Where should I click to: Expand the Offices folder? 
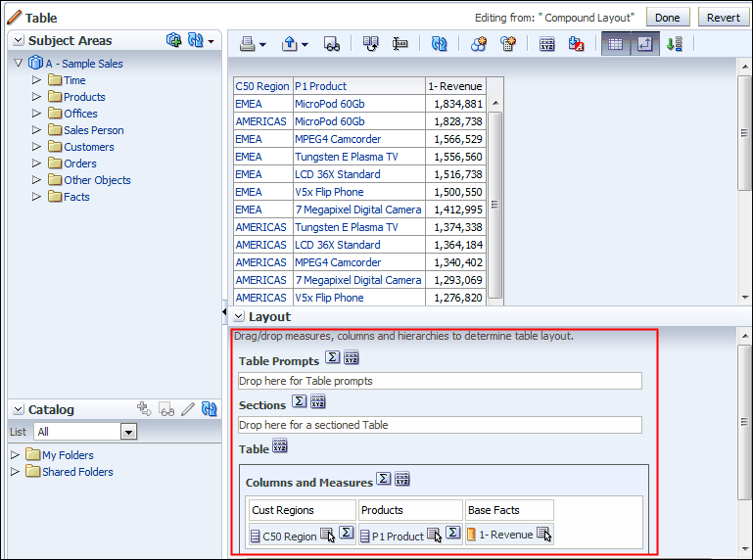click(x=36, y=114)
